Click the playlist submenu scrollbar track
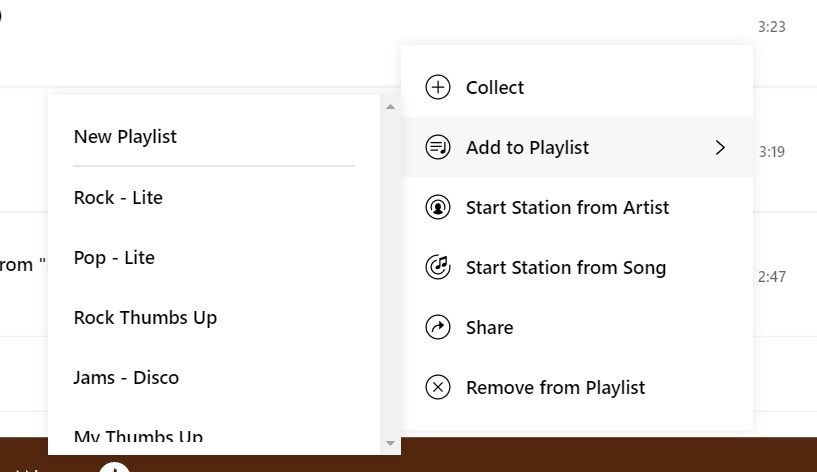817x472 pixels. pyautogui.click(x=390, y=270)
